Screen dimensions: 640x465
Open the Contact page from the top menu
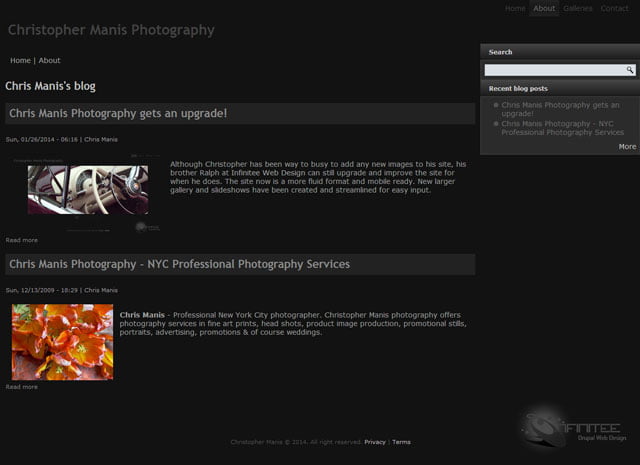614,9
